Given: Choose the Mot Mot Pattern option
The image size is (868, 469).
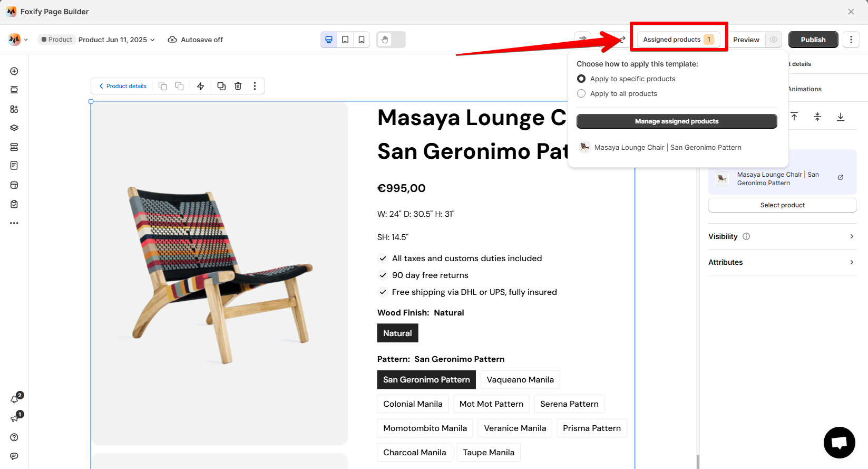Looking at the screenshot, I should [x=492, y=404].
